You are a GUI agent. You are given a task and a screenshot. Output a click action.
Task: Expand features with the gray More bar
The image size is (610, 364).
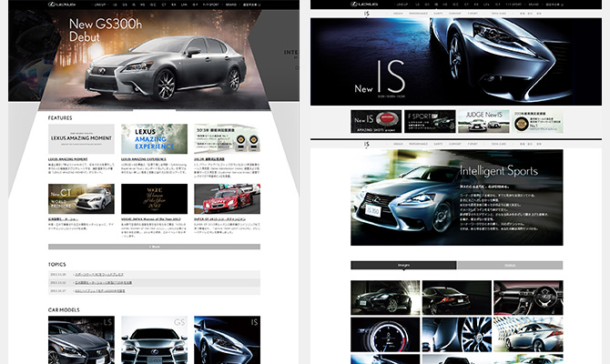pyautogui.click(x=154, y=247)
